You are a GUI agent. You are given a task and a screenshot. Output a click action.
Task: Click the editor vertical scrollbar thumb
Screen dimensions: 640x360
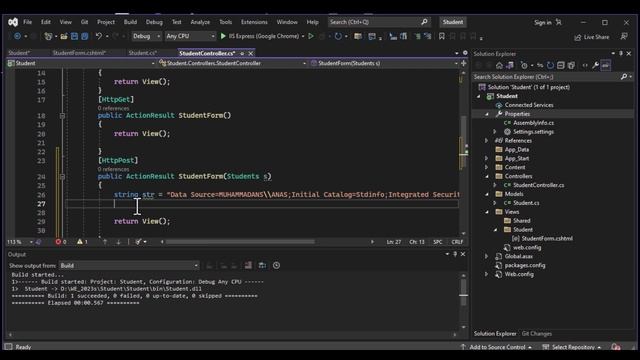coord(463,142)
